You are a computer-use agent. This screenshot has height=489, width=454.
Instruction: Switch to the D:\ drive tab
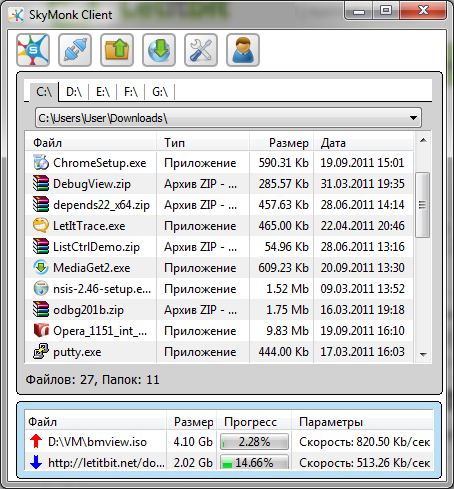click(x=74, y=92)
